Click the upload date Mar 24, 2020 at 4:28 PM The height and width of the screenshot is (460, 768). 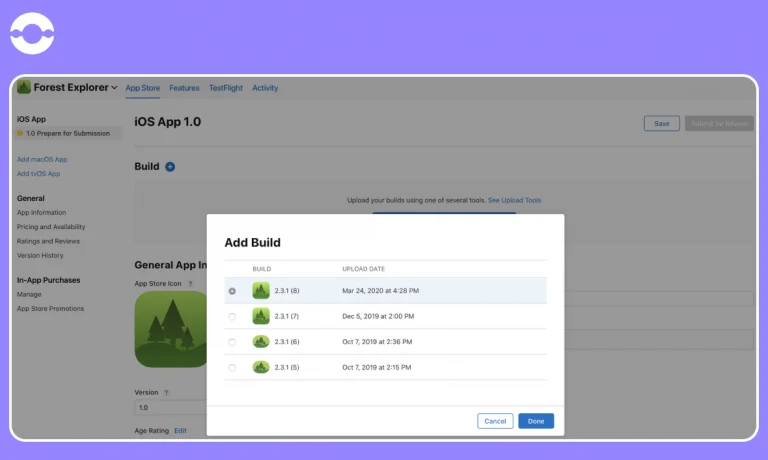tap(381, 291)
